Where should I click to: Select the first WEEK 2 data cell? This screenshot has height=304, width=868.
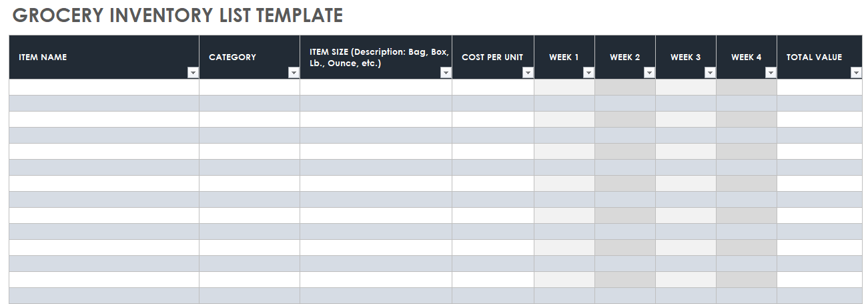(x=625, y=88)
